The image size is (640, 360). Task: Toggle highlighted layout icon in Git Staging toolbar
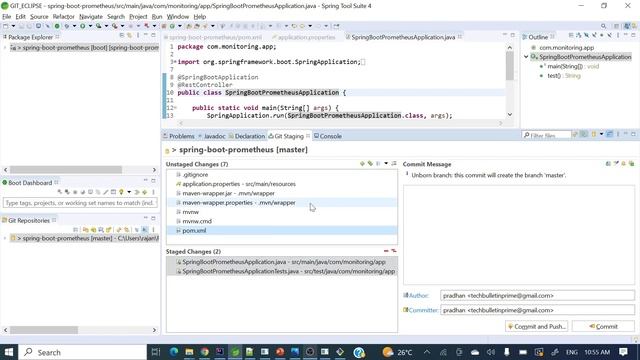point(609,134)
